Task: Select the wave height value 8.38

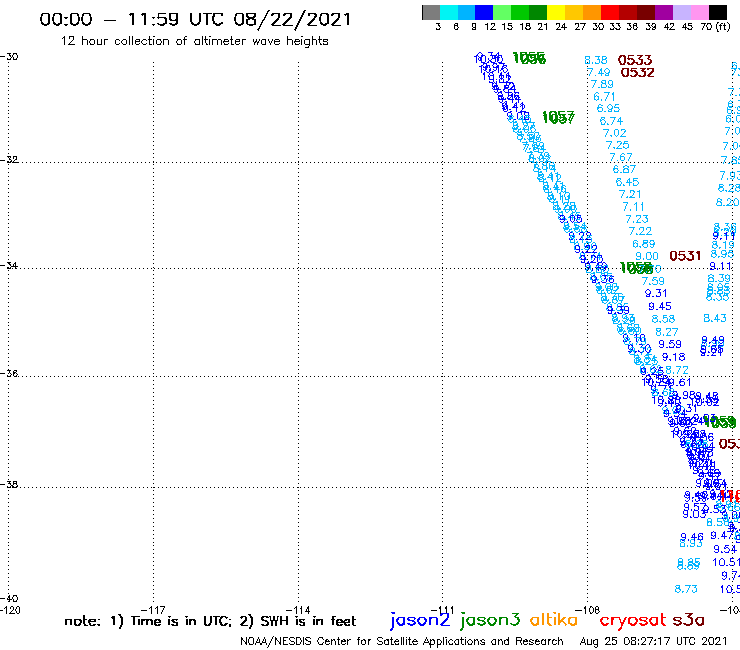Action: (596, 60)
